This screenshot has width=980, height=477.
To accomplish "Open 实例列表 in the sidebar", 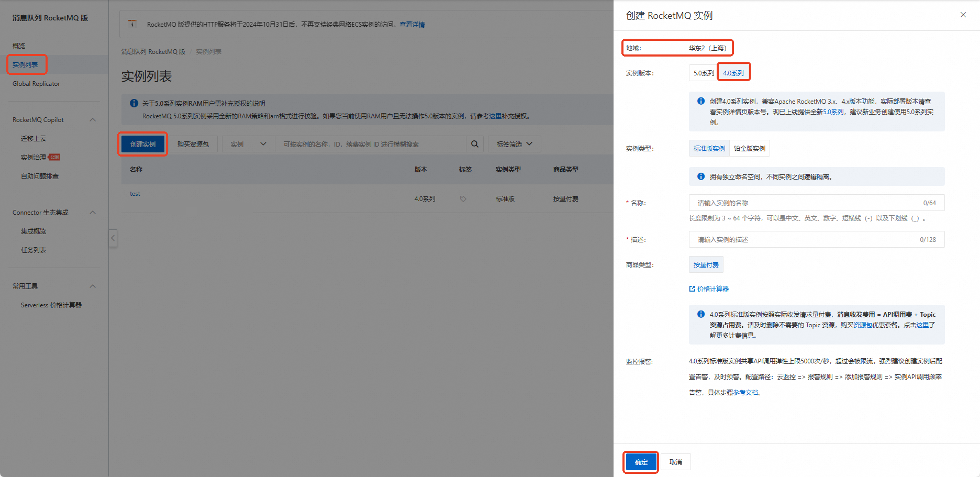I will (x=25, y=64).
